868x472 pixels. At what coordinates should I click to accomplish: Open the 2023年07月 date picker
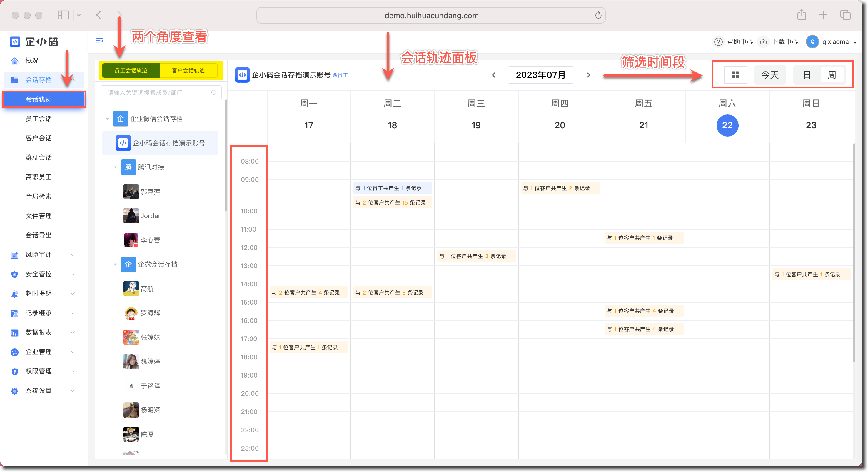pyautogui.click(x=541, y=75)
